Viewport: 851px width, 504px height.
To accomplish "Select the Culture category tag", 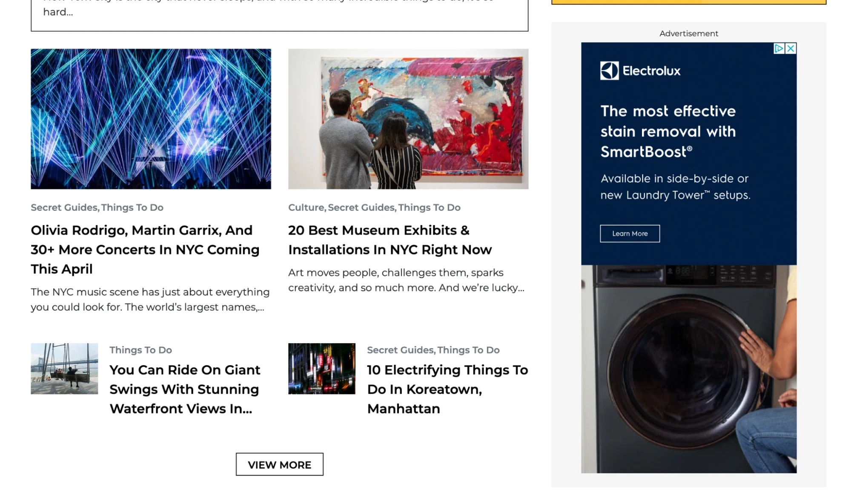I will 306,207.
